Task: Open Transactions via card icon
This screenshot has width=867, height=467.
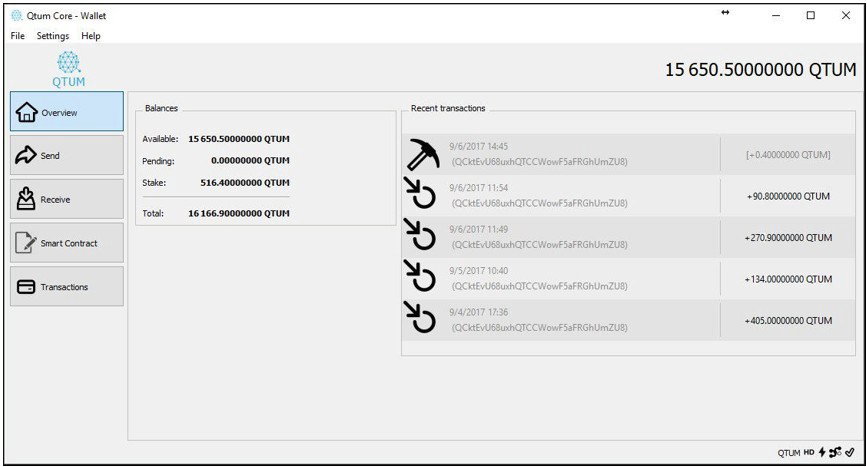Action: point(26,286)
